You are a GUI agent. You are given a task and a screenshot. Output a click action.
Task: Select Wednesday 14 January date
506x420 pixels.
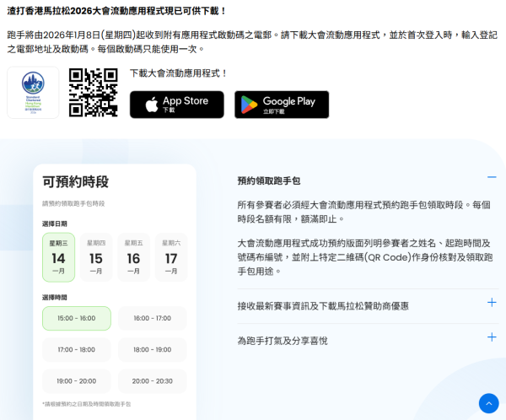click(x=59, y=257)
